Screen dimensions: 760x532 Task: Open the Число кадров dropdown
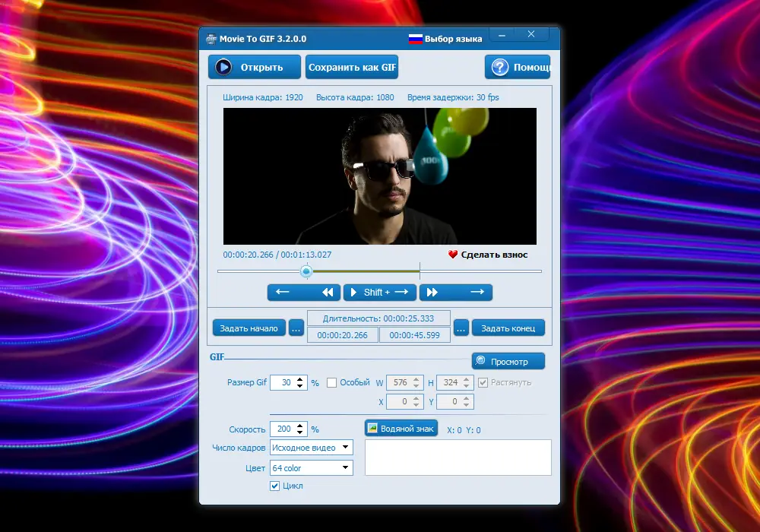311,447
